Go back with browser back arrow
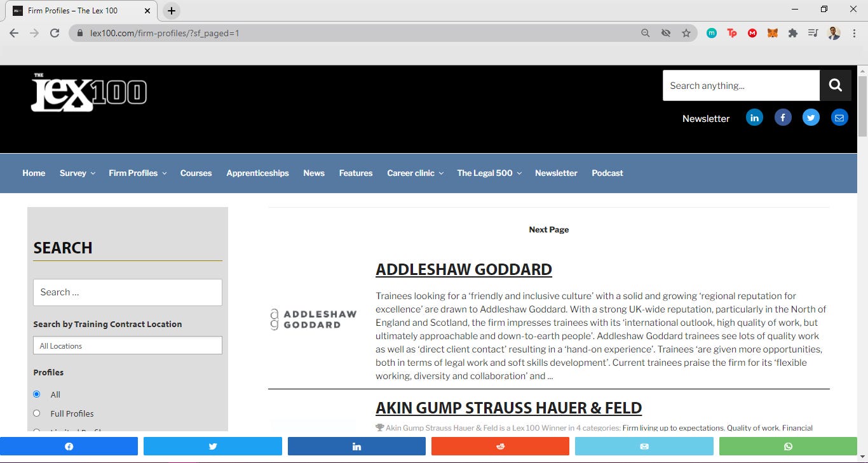This screenshot has width=868, height=463. coord(14,33)
